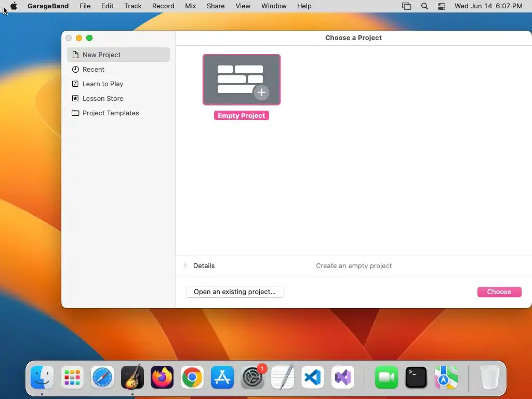The width and height of the screenshot is (532, 399).
Task: Launch Visual Studio Code from the Dock
Action: tap(312, 377)
